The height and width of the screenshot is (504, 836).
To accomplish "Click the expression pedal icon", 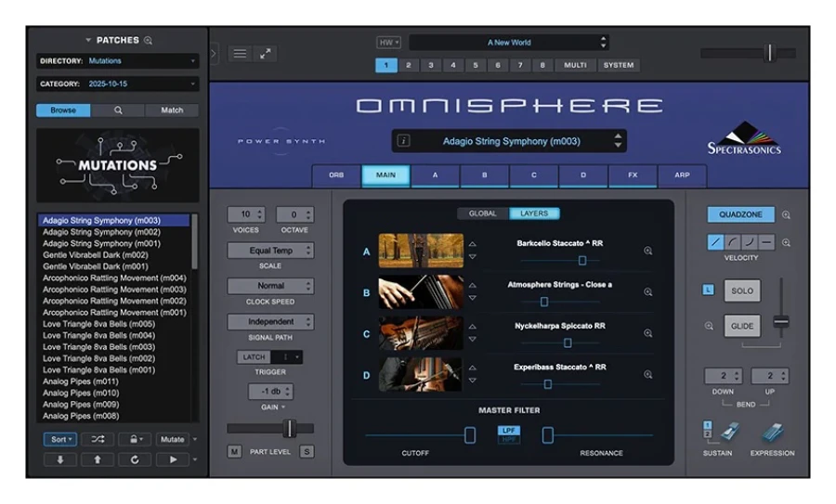I will click(773, 433).
